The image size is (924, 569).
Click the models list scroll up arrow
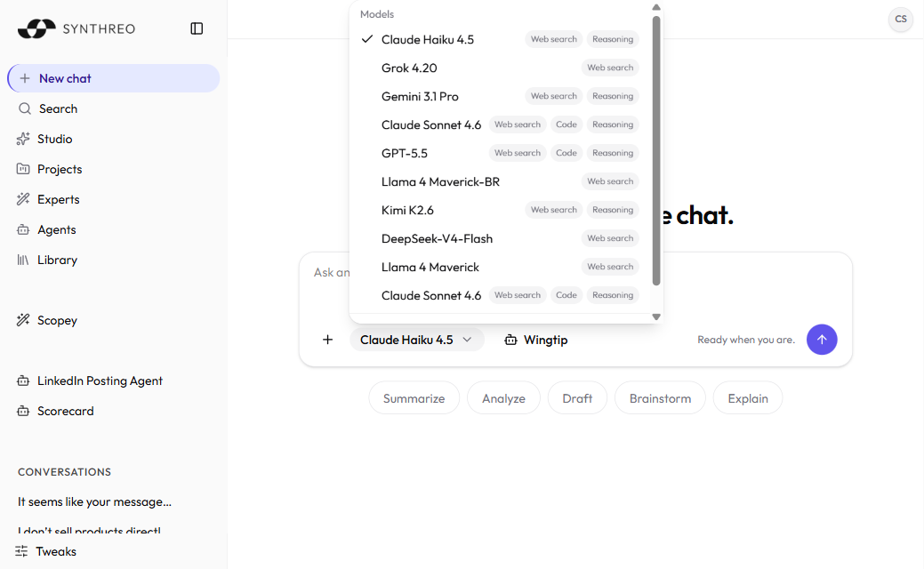pos(656,7)
